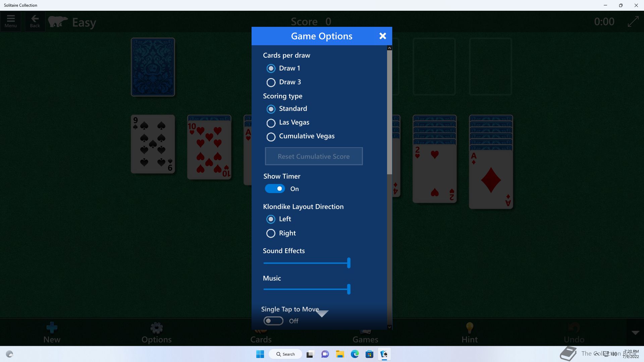Click the taskbar Search box
The height and width of the screenshot is (362, 644).
285,354
